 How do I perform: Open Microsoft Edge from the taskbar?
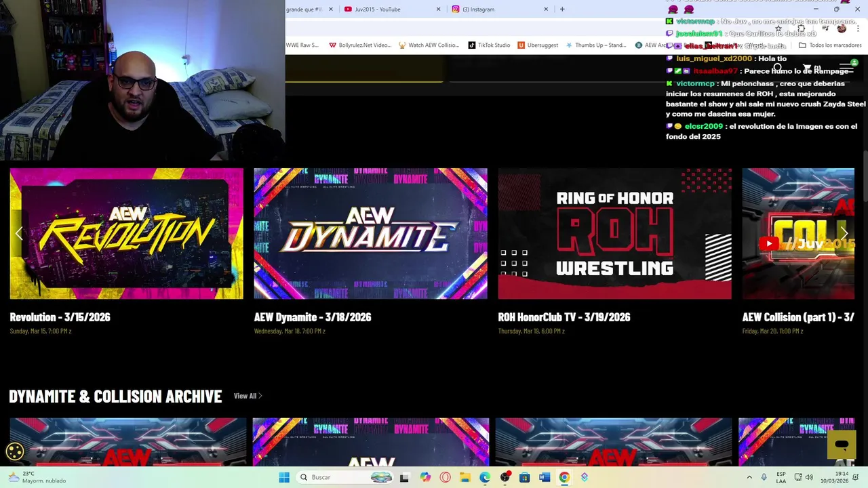484,477
